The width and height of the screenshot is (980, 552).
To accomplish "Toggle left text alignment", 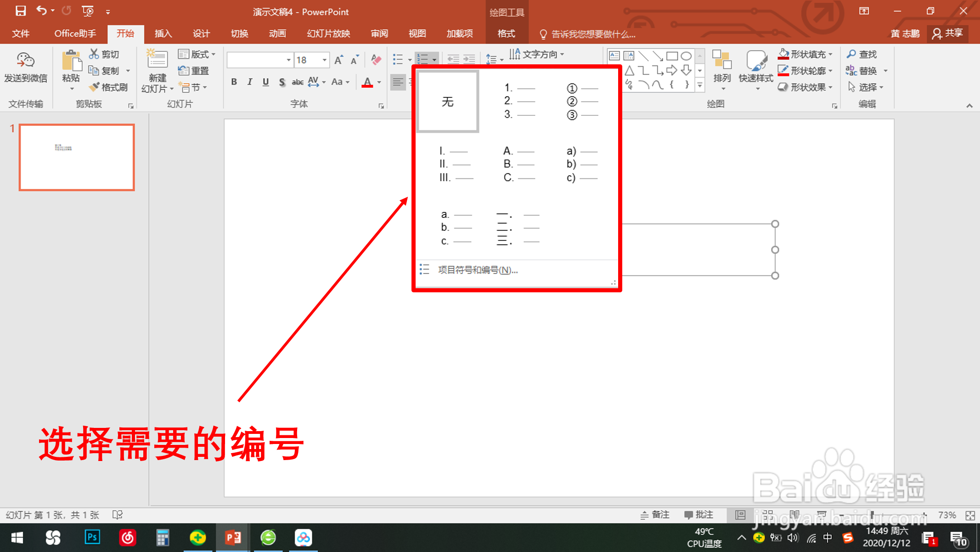I will click(x=398, y=82).
